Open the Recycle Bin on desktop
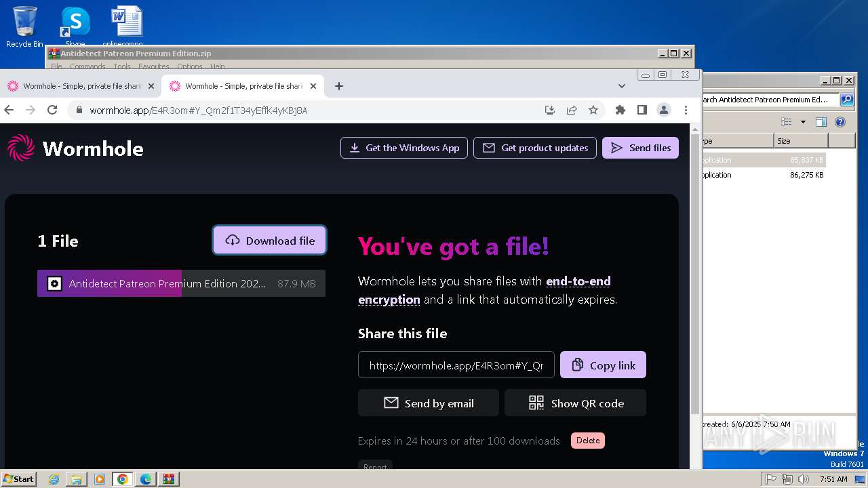The height and width of the screenshot is (488, 868). pyautogui.click(x=24, y=27)
